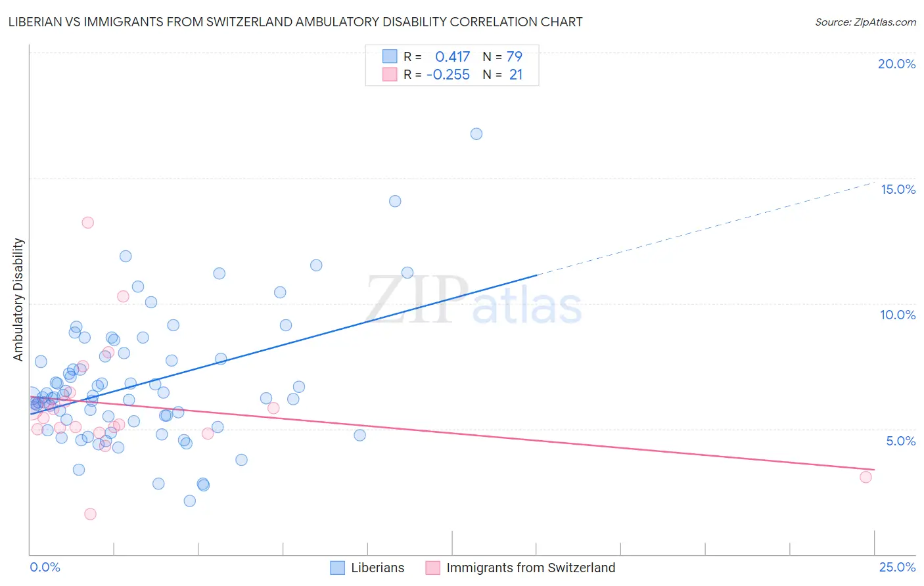Click the 20.0% y-axis label
924x586 pixels.
point(896,64)
